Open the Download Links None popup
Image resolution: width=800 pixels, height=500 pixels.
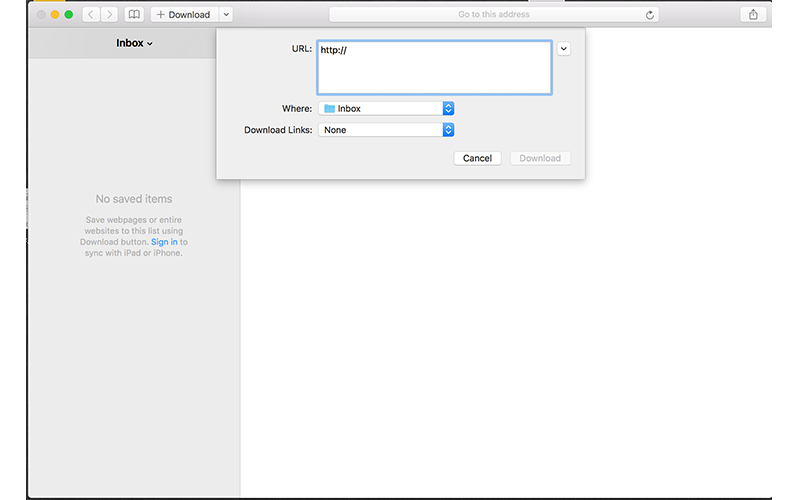386,130
